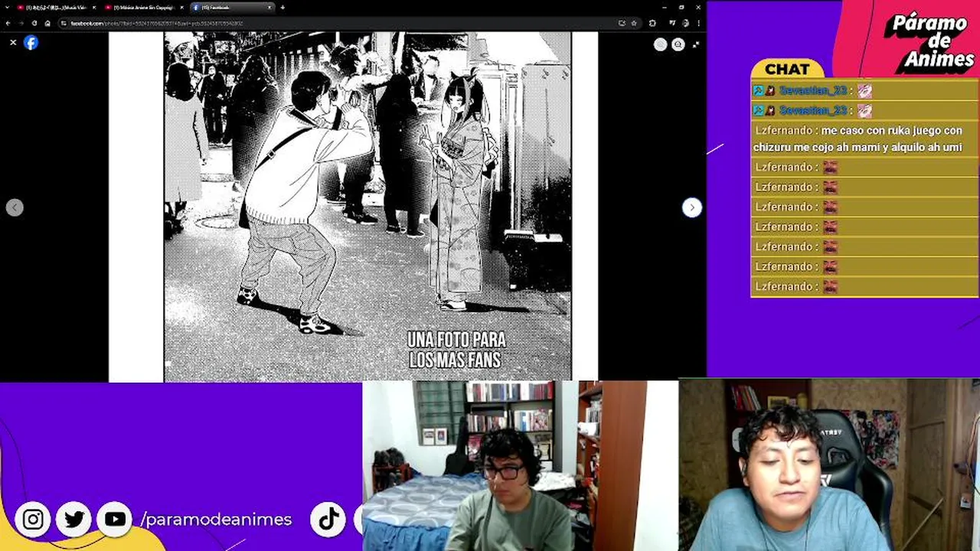Viewport: 980px width, 551px height.
Task: Click the /paramodeanimes handle text
Action: pyautogui.click(x=217, y=520)
